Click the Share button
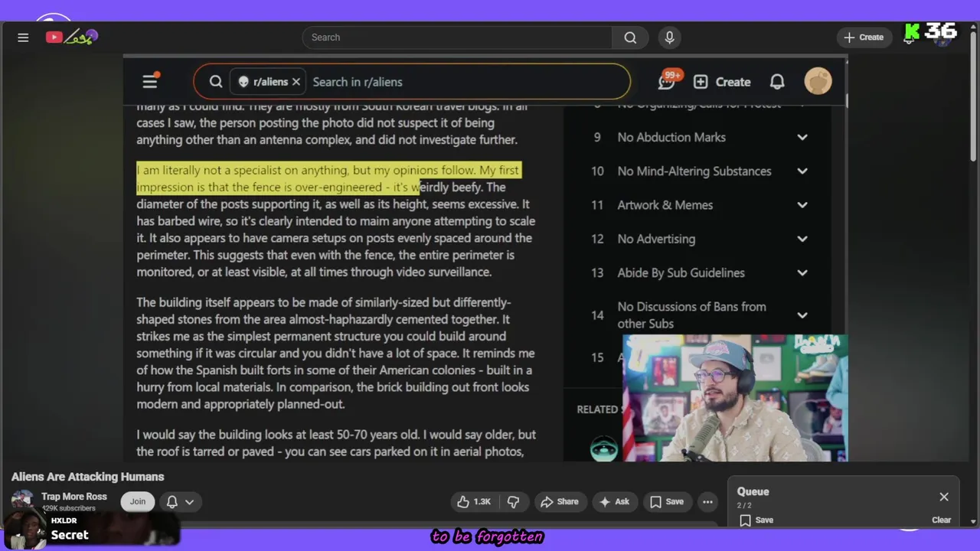980x551 pixels. click(x=560, y=502)
